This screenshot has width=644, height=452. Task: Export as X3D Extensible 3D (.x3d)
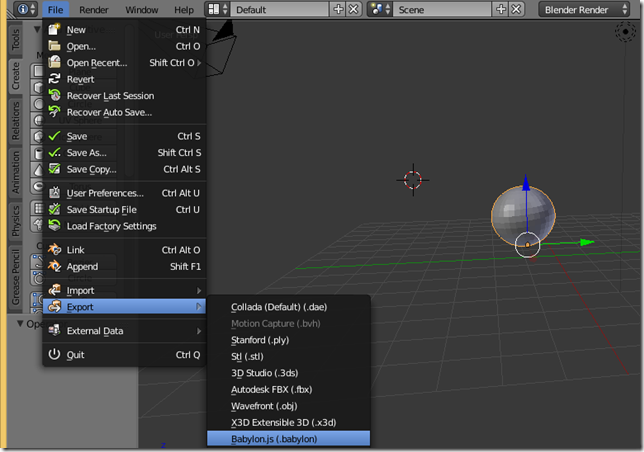pos(288,422)
